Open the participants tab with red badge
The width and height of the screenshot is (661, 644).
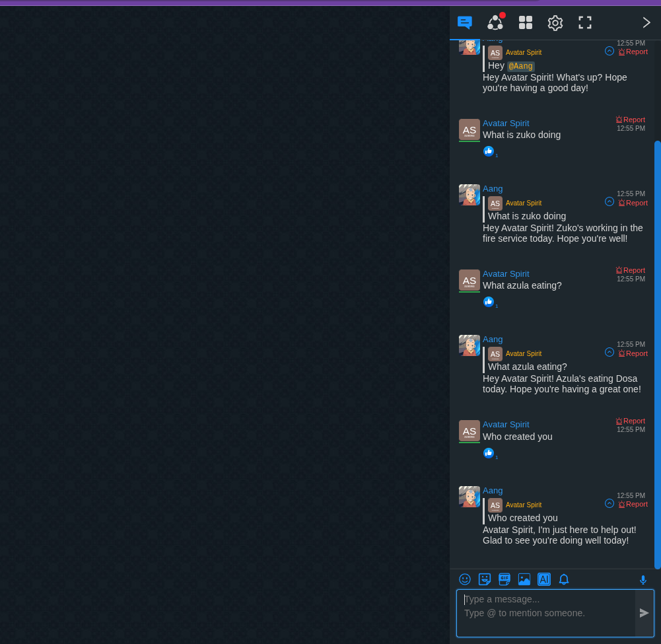coord(495,22)
